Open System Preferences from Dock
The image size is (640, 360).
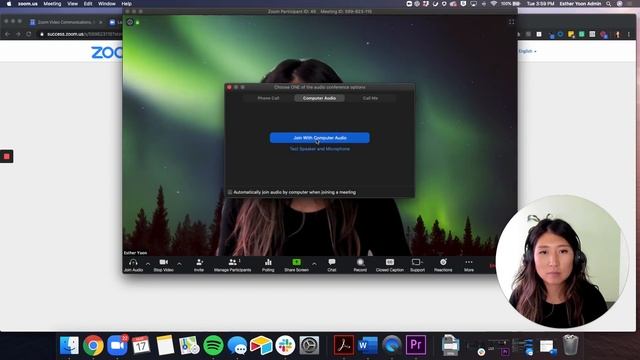[309, 345]
